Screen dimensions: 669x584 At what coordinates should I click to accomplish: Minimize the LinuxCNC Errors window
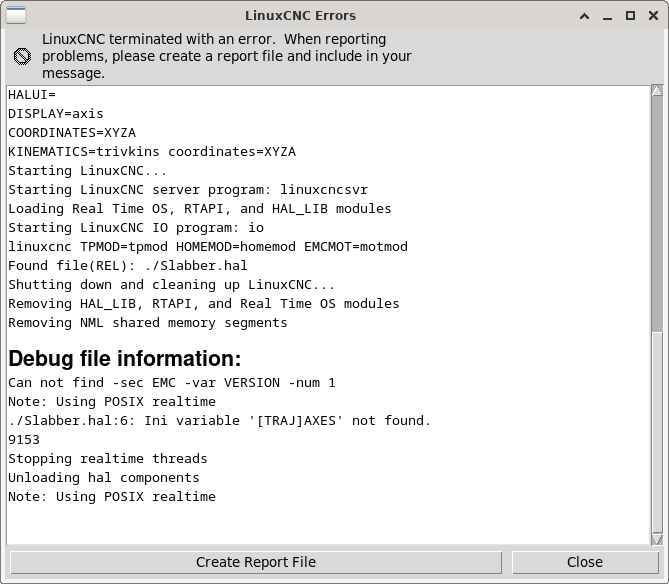click(608, 16)
